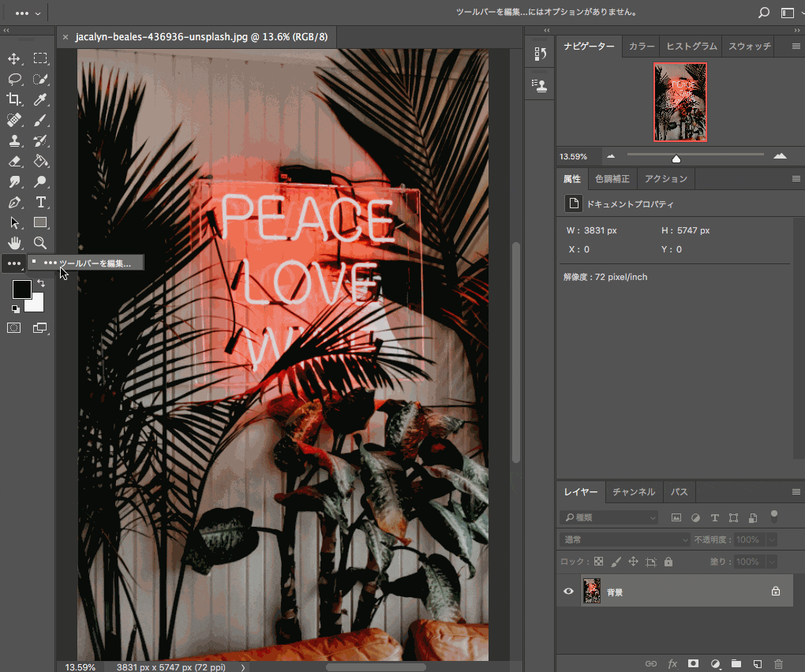This screenshot has width=805, height=672.
Task: Create a new layer group
Action: (736, 664)
